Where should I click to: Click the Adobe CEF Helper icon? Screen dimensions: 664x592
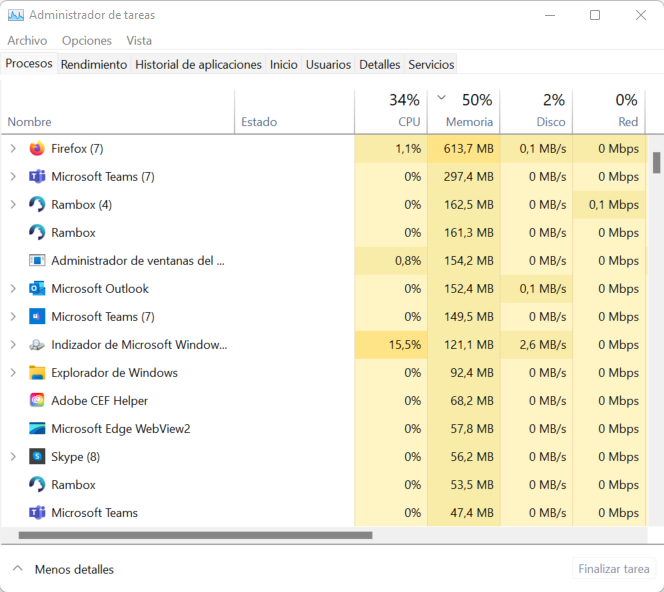point(37,401)
